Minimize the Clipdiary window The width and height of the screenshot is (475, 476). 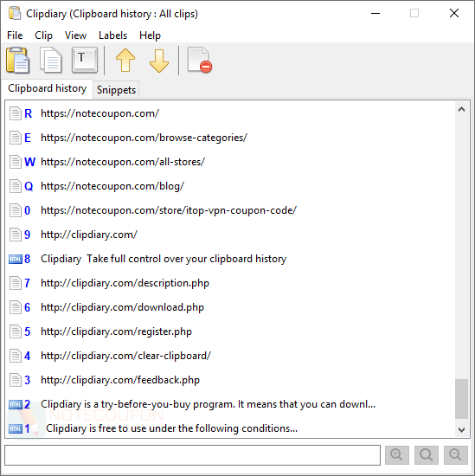tap(376, 13)
